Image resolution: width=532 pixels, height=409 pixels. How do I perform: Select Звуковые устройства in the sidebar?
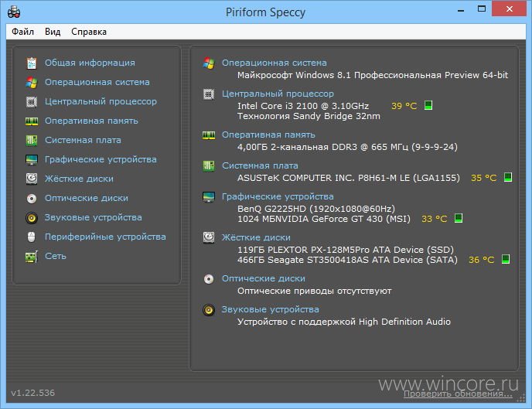pos(94,217)
